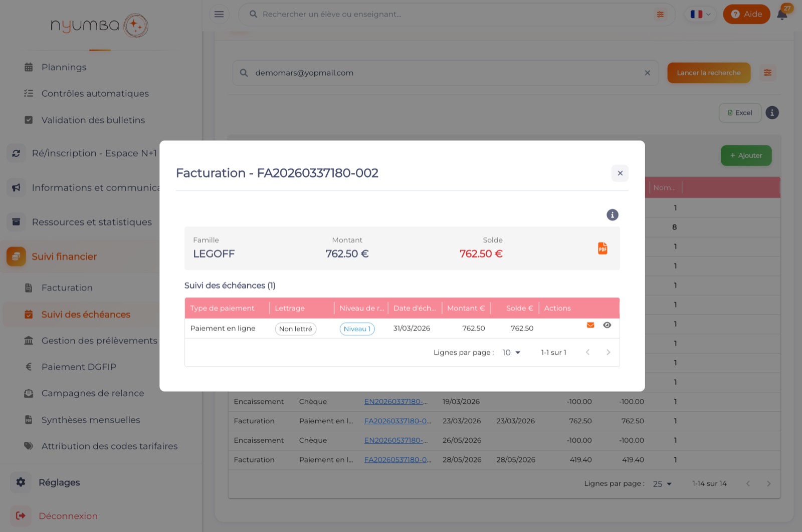Toggle the hamburger sidebar menu

coord(219,14)
